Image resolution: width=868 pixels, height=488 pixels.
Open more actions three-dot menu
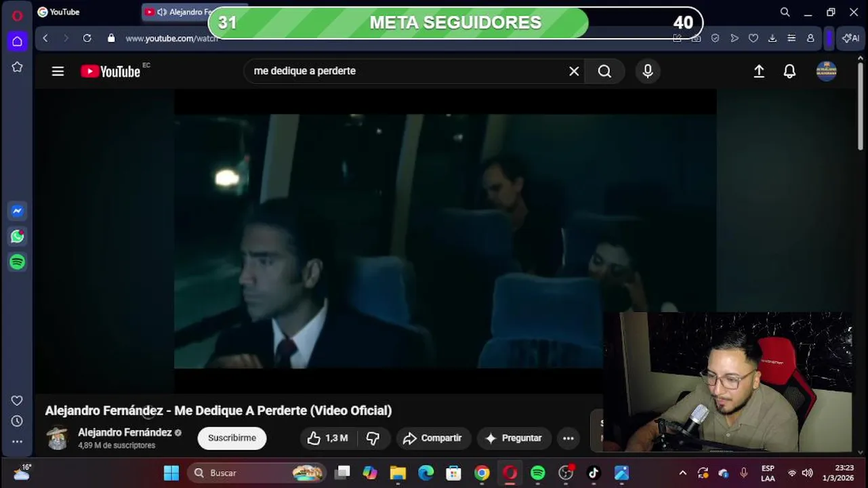pos(569,439)
